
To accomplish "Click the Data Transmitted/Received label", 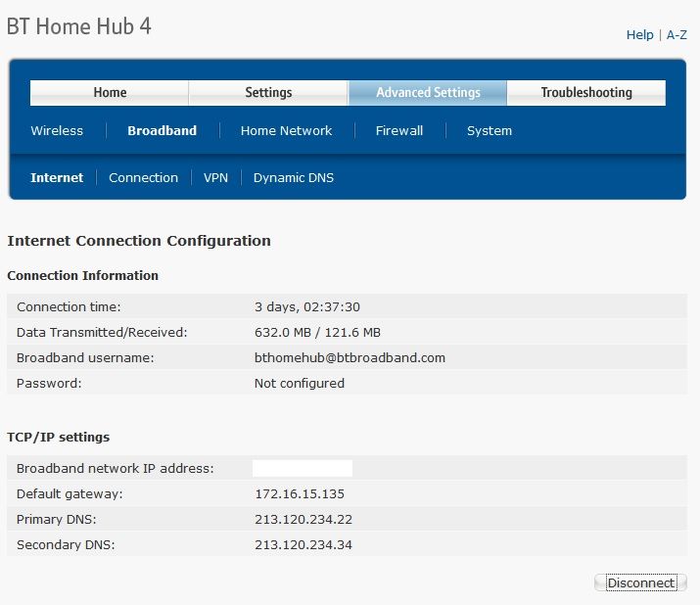I will (x=102, y=332).
